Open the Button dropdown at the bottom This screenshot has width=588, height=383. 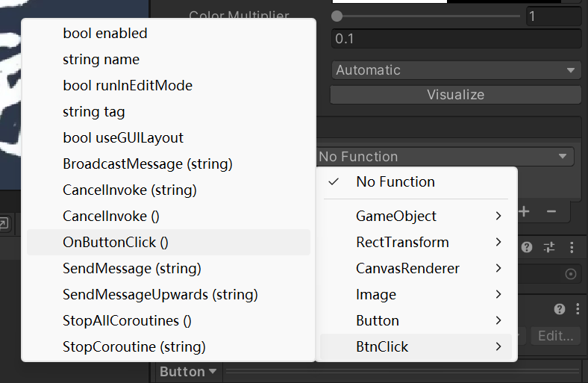pyautogui.click(x=188, y=372)
